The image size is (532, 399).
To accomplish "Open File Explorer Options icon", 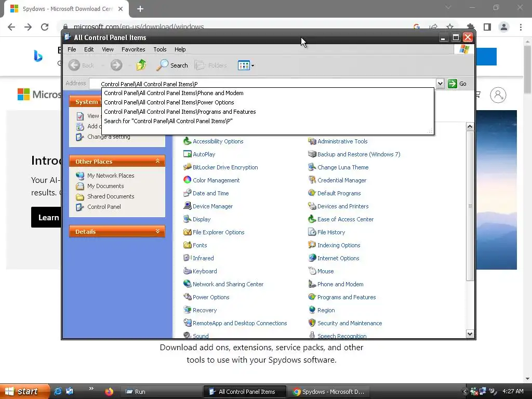I will [x=187, y=232].
